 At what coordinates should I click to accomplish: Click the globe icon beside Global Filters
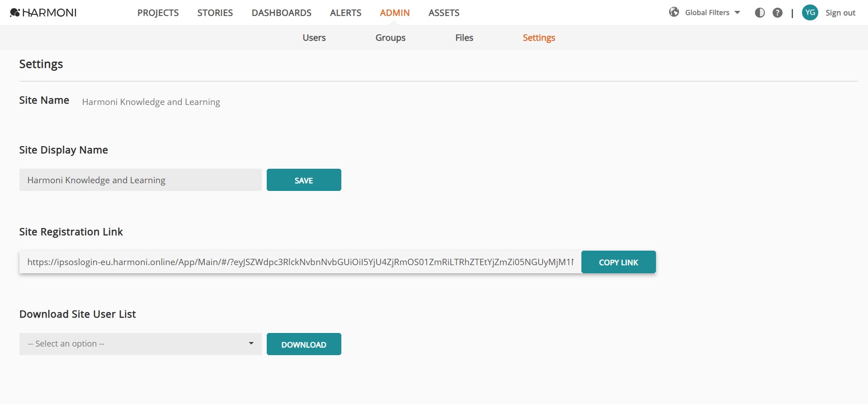674,12
